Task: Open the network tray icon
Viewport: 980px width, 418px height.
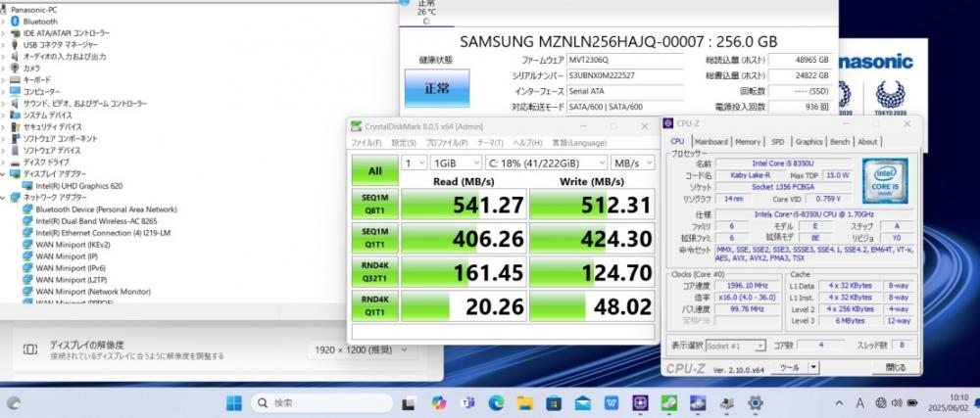Action: coord(881,403)
